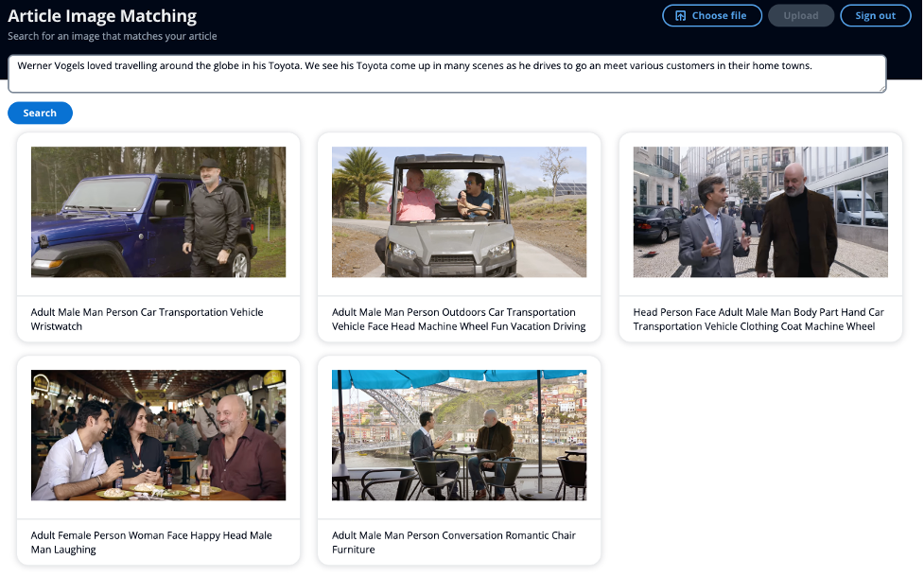Select the blue Jeep image thumbnail

point(159,212)
